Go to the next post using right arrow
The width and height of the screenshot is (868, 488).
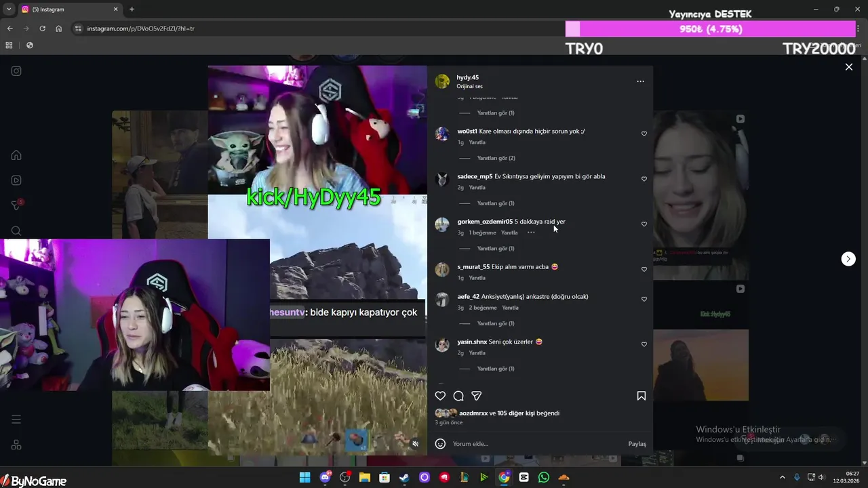tap(848, 259)
